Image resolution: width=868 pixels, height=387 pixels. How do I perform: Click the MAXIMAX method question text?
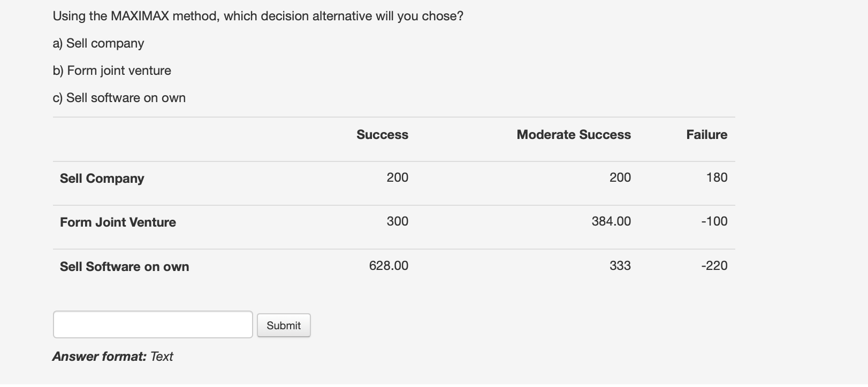coord(258,16)
